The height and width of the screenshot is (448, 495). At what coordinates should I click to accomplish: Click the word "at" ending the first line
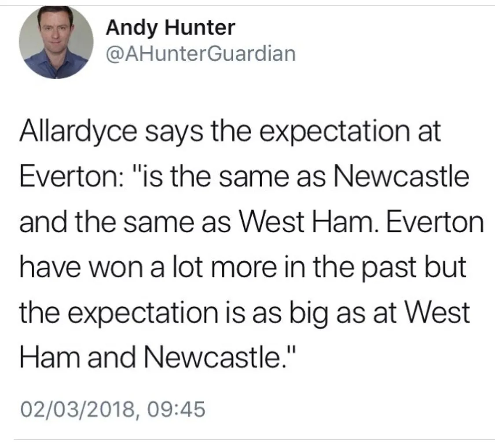pos(430,133)
